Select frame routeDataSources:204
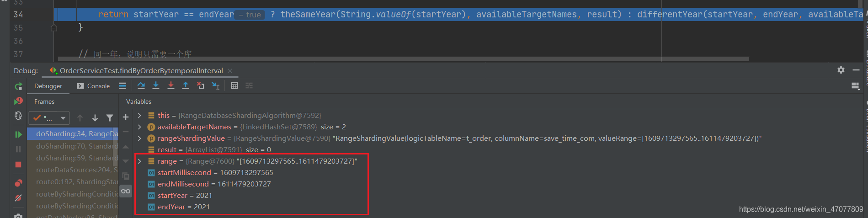 [x=73, y=170]
